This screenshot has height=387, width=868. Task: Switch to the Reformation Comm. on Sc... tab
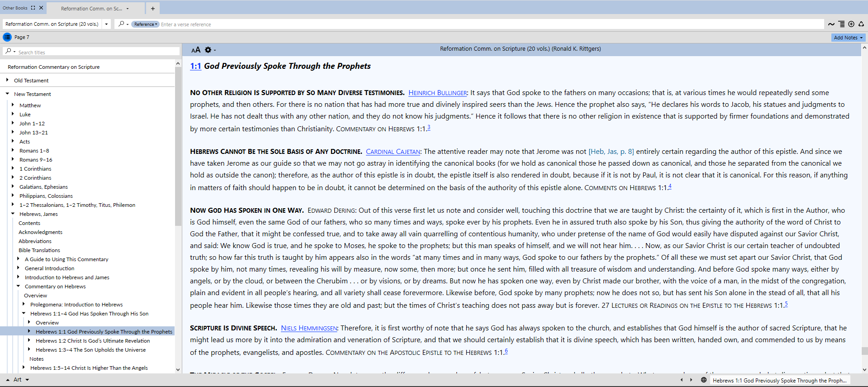(92, 9)
